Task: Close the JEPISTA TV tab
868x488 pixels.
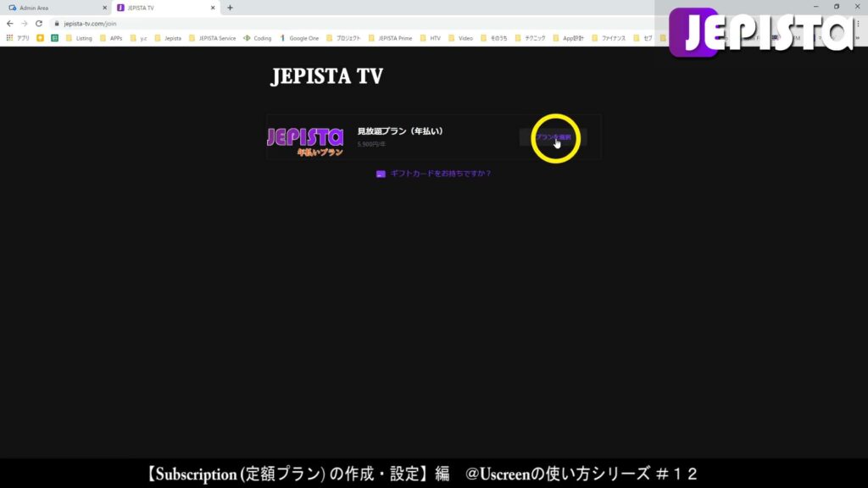Action: 213,8
